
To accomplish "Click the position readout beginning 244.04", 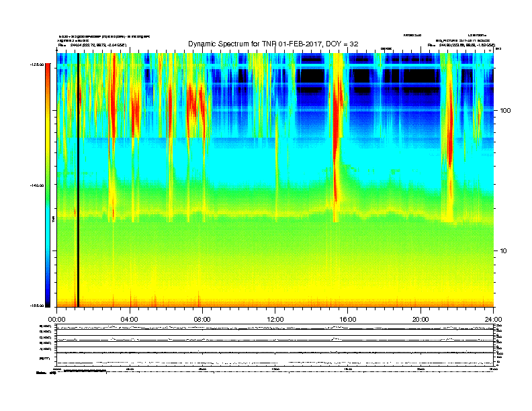I will tap(98, 45).
